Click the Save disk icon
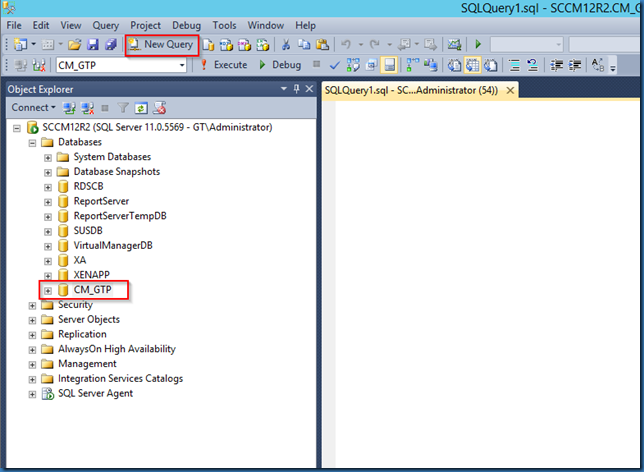644x472 pixels. 93,44
